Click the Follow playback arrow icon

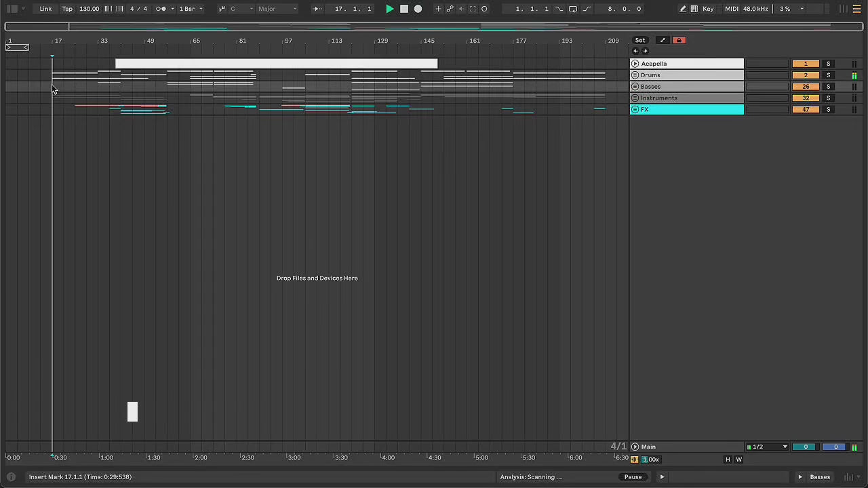317,9
